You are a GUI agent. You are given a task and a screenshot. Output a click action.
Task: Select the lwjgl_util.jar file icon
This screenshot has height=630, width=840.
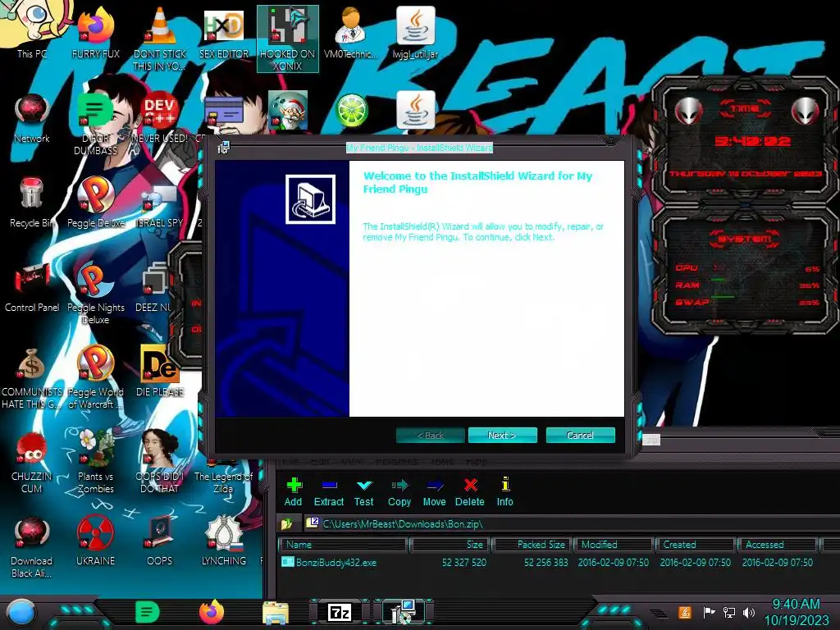point(415,31)
